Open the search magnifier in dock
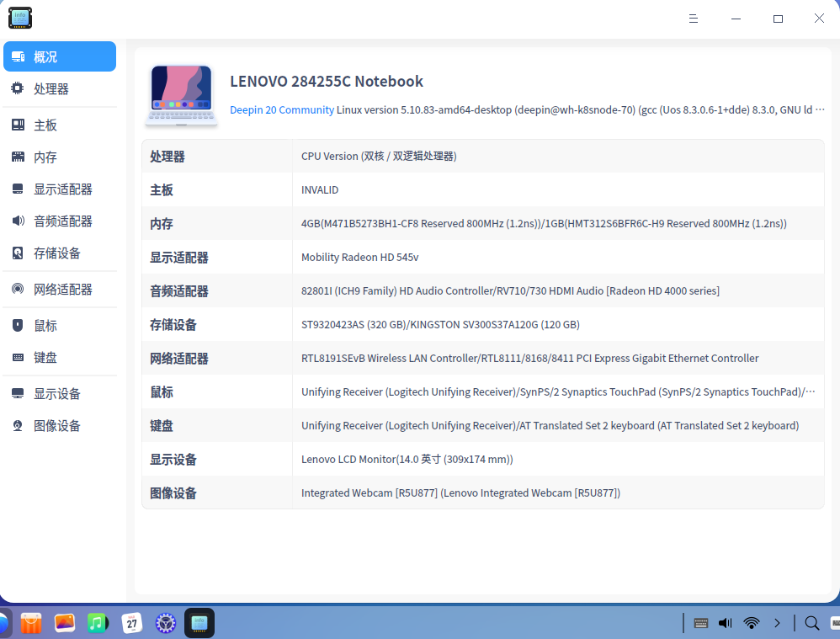The image size is (840, 639). coord(812,623)
